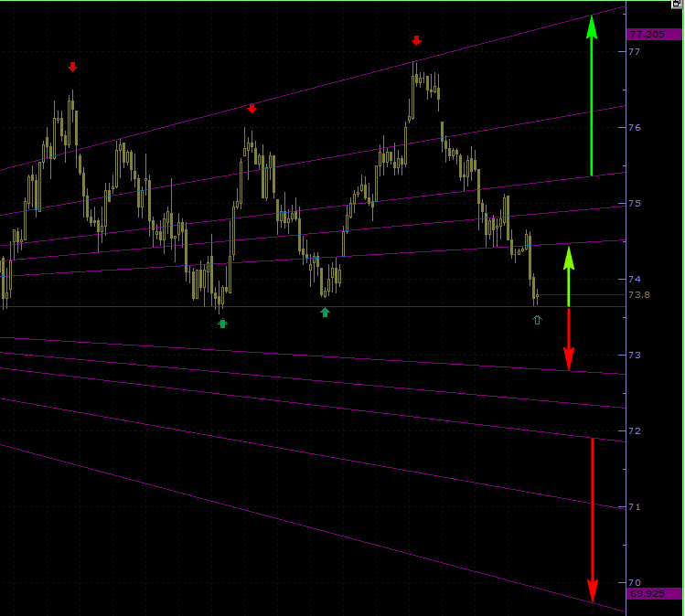Viewport: 685px width, 616px height.
Task: Click the 77 price axis label
Action: pos(635,51)
